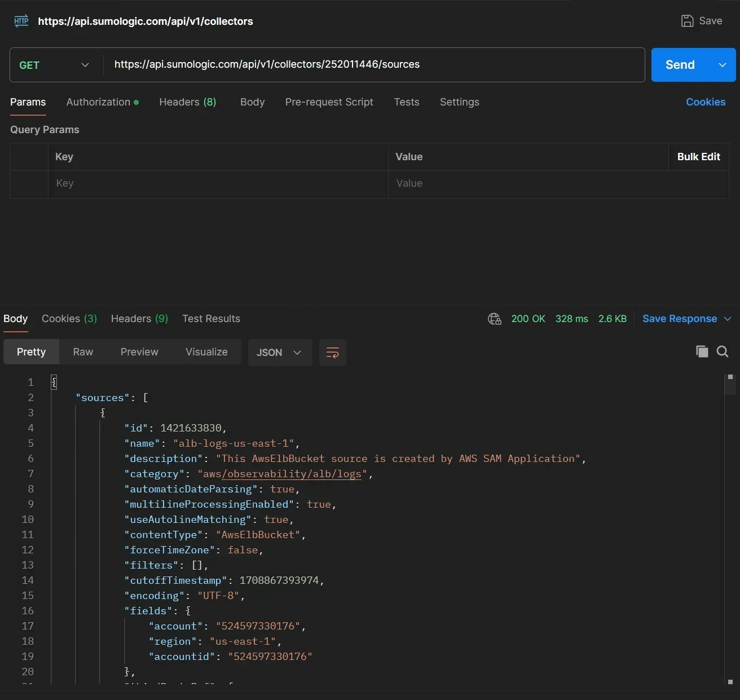
Task: Click line number 5 in gutter
Action: tap(30, 443)
